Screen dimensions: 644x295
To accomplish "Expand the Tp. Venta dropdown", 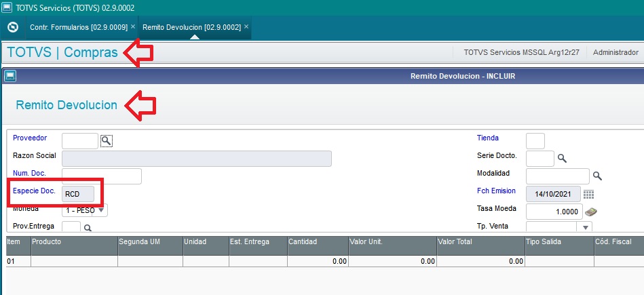I will tap(586, 227).
